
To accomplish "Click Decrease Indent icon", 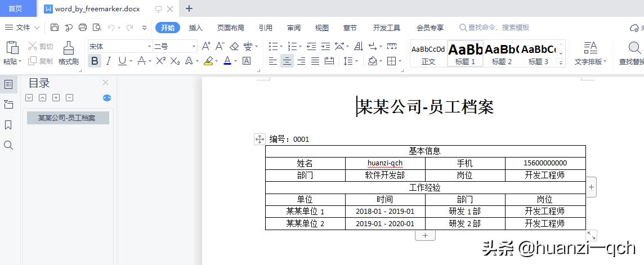I will (x=311, y=46).
